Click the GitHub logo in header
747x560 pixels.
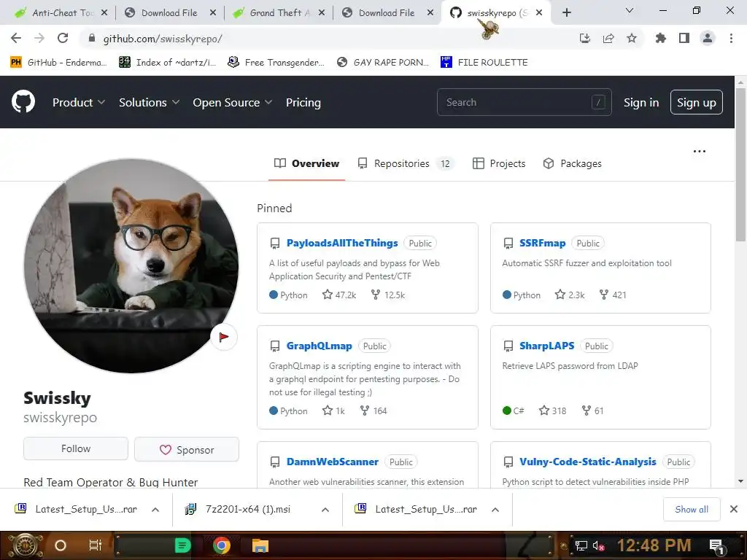23,102
